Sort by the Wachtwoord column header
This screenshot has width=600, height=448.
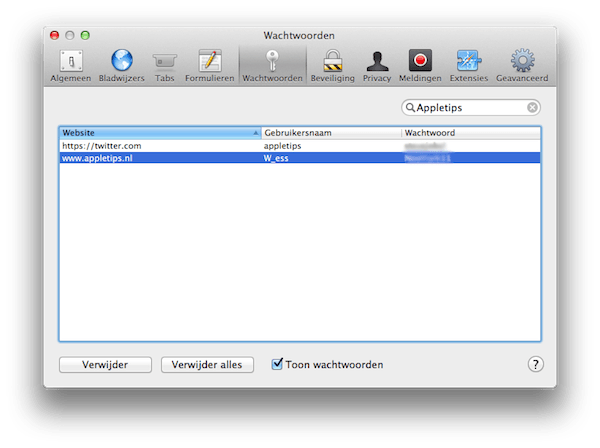click(x=471, y=133)
